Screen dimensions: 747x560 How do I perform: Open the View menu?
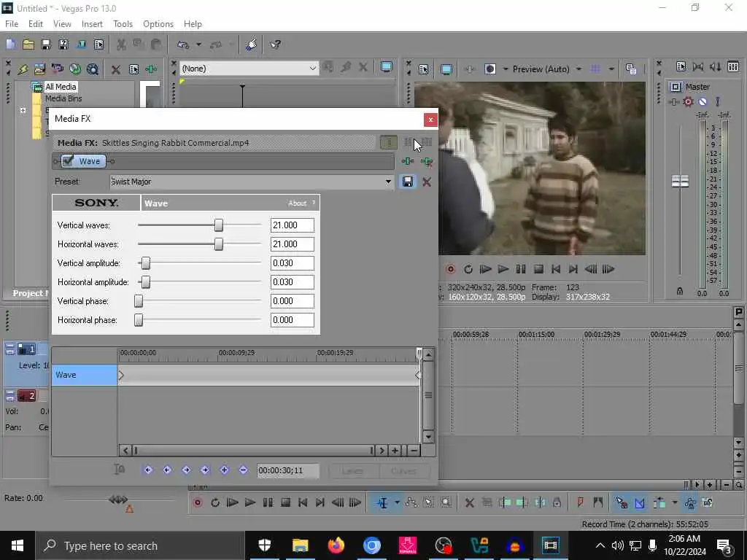click(x=62, y=24)
